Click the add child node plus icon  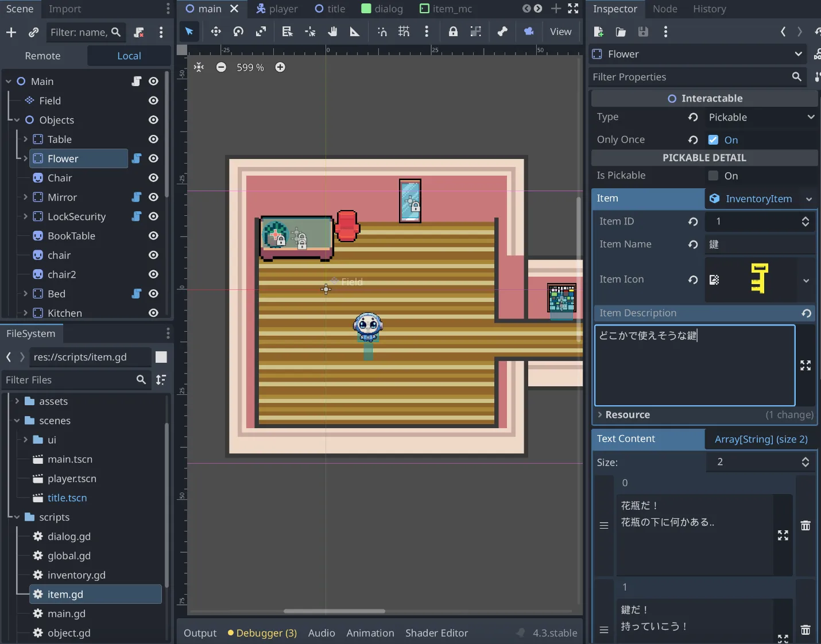click(x=11, y=32)
